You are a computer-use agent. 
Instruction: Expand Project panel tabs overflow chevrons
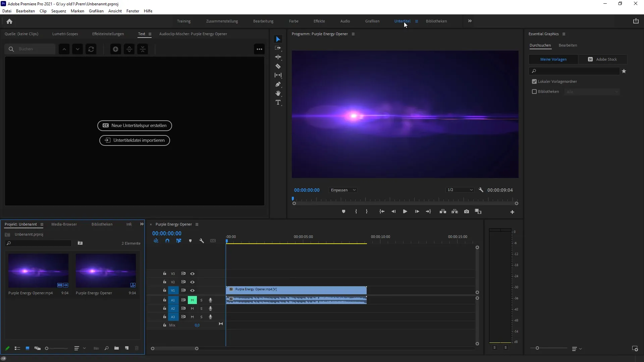tap(142, 224)
